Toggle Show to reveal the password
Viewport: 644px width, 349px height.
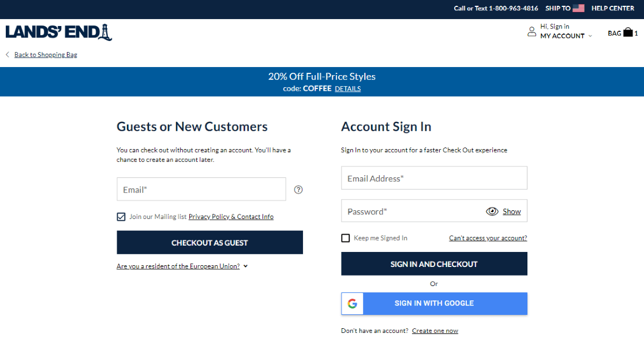point(511,211)
